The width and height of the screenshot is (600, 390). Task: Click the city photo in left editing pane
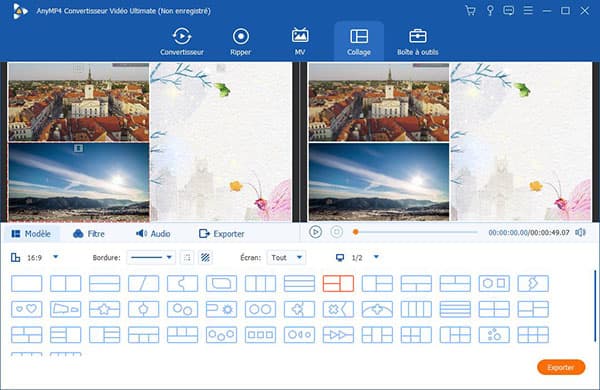point(78,102)
